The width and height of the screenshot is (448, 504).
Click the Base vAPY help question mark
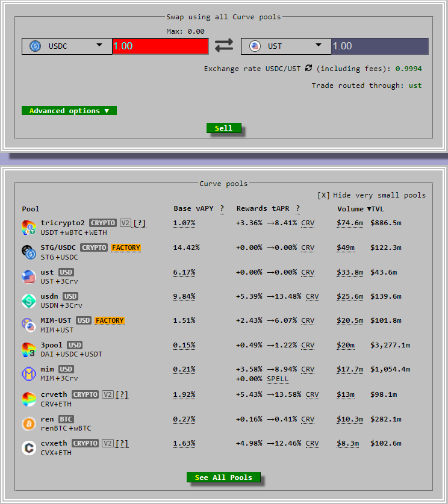pos(222,209)
